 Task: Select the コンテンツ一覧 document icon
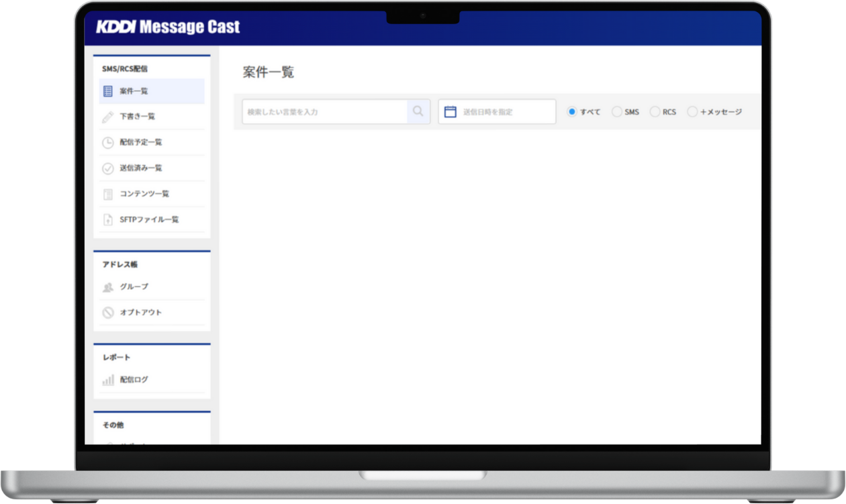point(108,193)
